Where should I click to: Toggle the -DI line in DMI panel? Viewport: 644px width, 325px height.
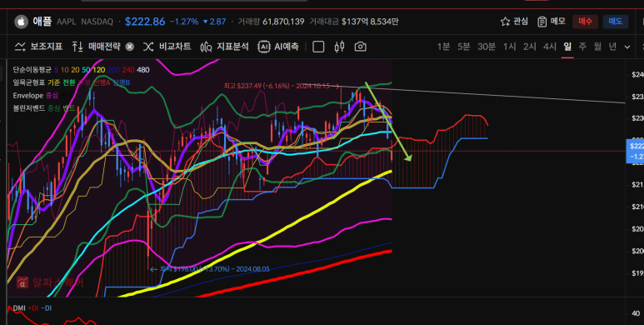pos(46,307)
